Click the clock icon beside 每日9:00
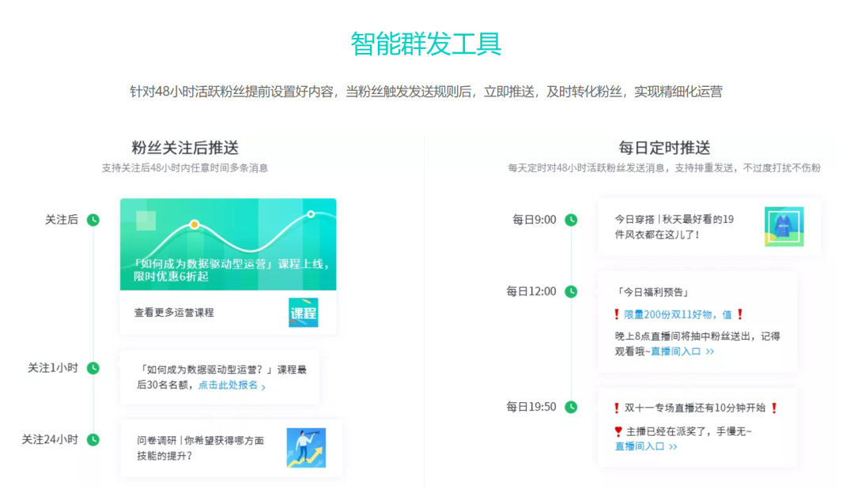The image size is (854, 504). coord(571,220)
